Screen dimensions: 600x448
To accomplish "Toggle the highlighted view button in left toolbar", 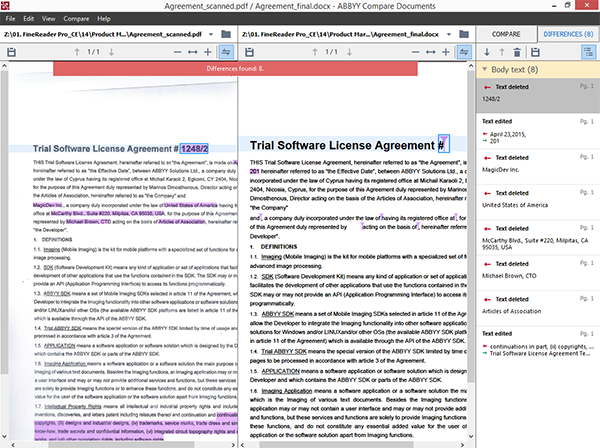I will [x=225, y=51].
